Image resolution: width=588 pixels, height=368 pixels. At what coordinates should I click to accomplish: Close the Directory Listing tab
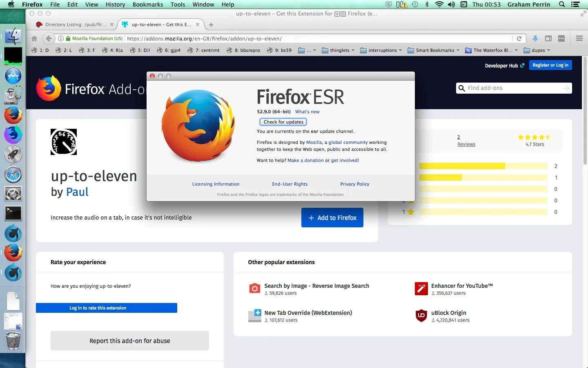click(112, 25)
